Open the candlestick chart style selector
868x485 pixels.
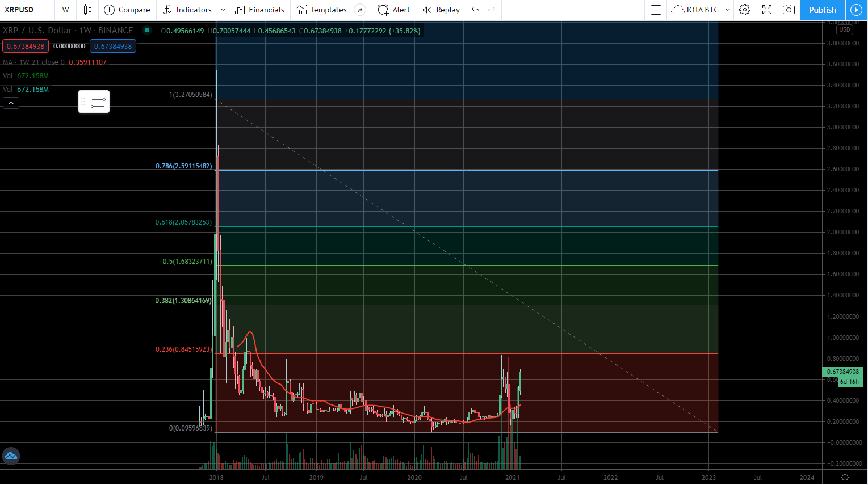point(87,10)
